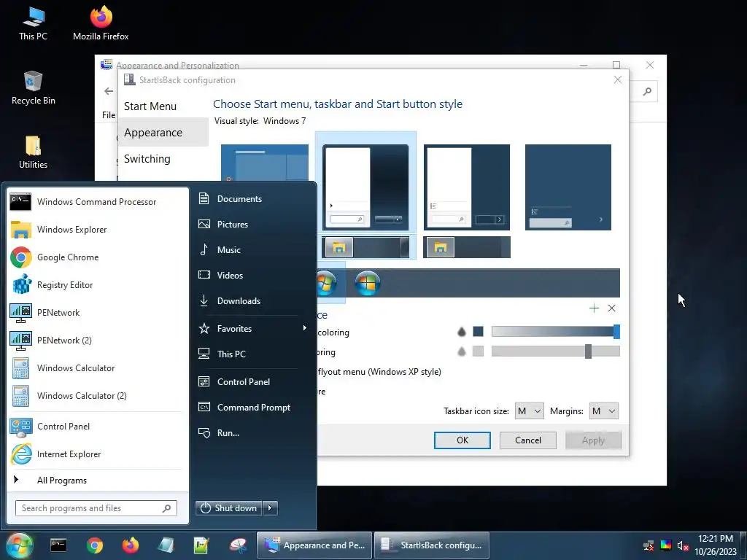Image resolution: width=747 pixels, height=560 pixels.
Task: Launch Internet Explorer from Start menu
Action: 97,454
